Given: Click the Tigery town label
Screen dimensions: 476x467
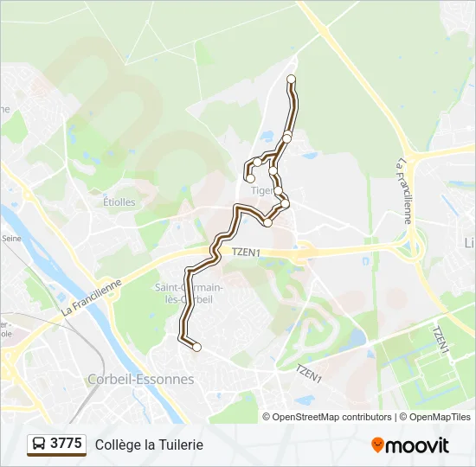Looking at the screenshot, I should 262,190.
